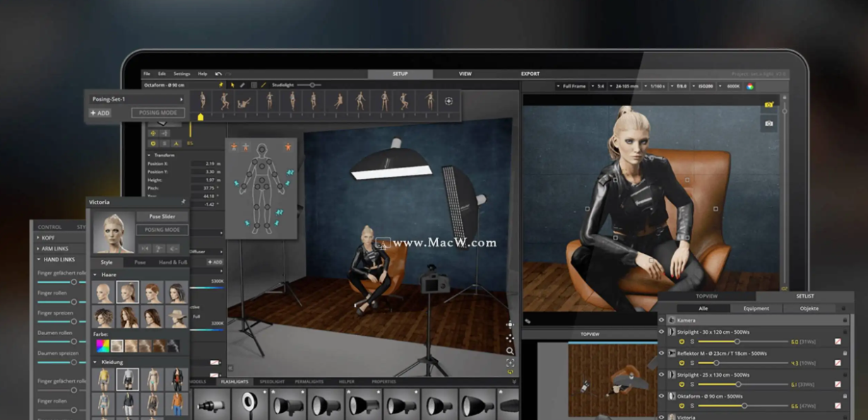The image size is (868, 420).
Task: Open the 1/160 s shutter speed dropdown
Action: tap(657, 86)
